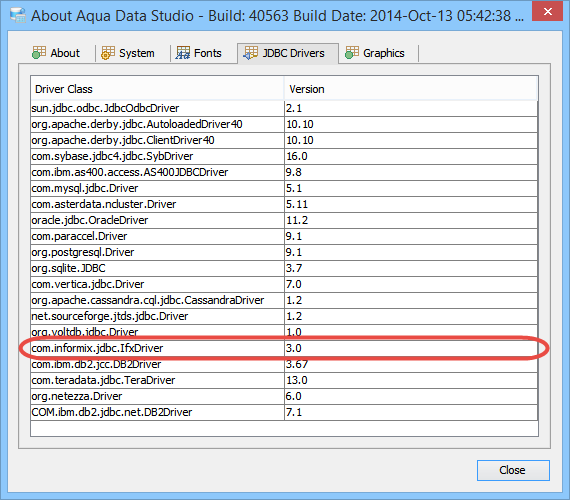Select the org.apache.derby.jdbc.AutoloadedDriver40 row

pyautogui.click(x=284, y=124)
